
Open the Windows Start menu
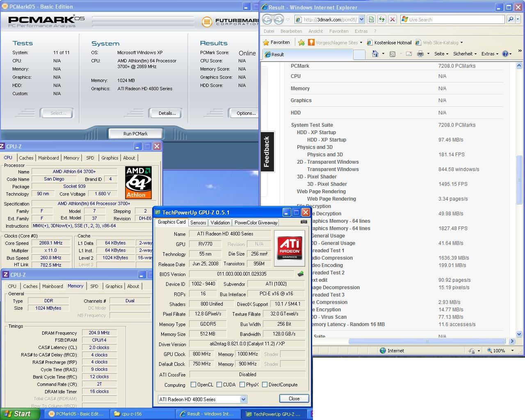20,414
